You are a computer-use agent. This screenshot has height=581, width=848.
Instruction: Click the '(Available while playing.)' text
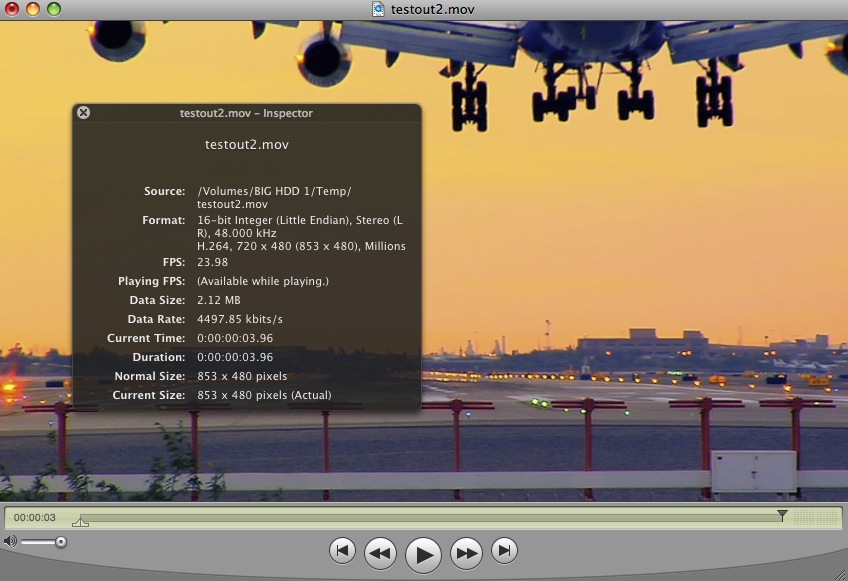tap(263, 281)
